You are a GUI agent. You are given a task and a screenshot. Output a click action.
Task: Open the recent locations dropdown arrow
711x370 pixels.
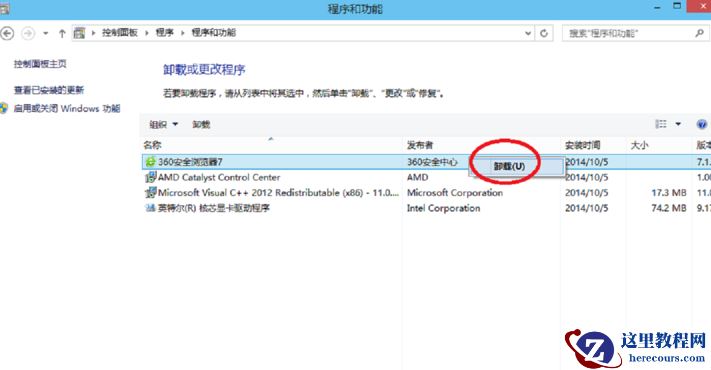tap(45, 33)
